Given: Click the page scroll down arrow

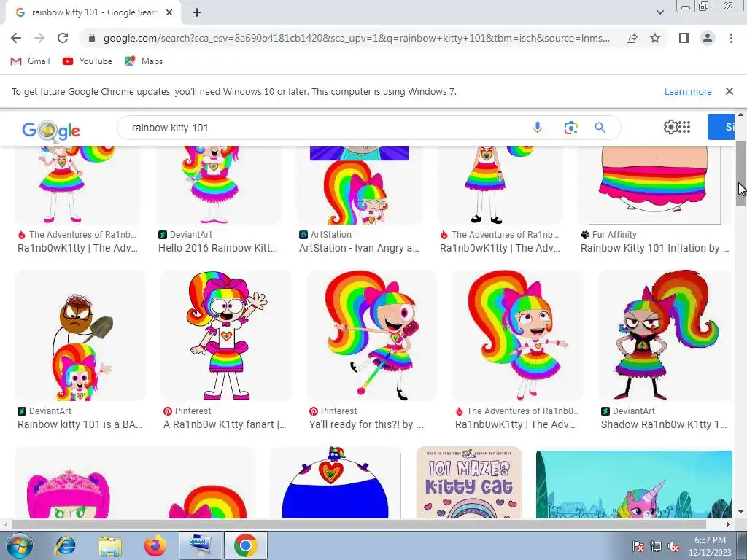Looking at the screenshot, I should tap(740, 513).
